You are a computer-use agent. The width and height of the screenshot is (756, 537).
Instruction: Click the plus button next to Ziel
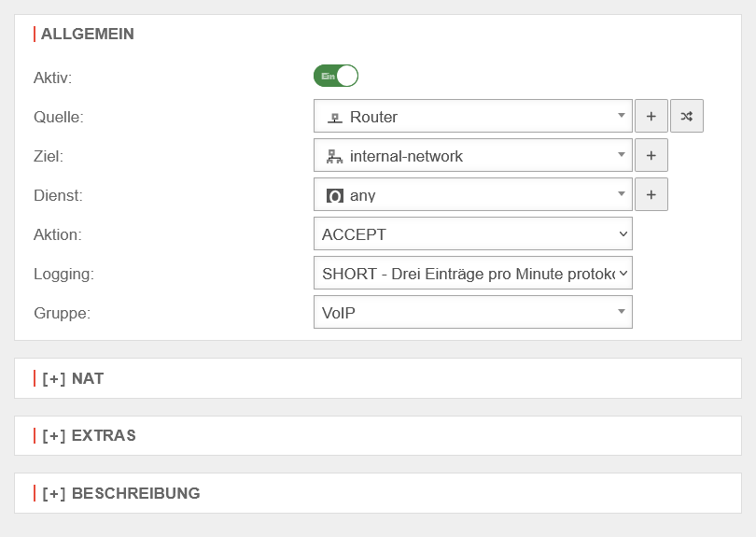[x=651, y=156]
